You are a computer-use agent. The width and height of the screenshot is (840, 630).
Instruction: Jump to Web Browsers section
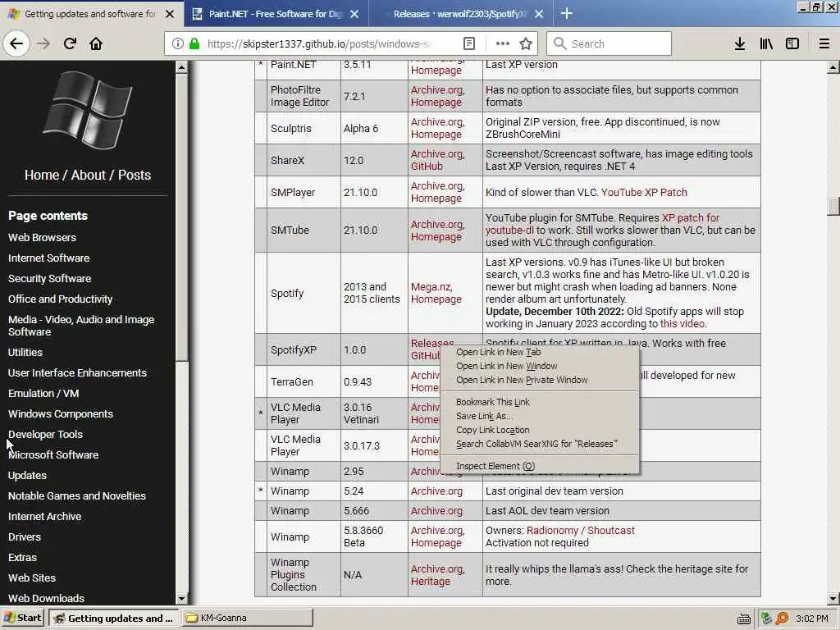[42, 237]
